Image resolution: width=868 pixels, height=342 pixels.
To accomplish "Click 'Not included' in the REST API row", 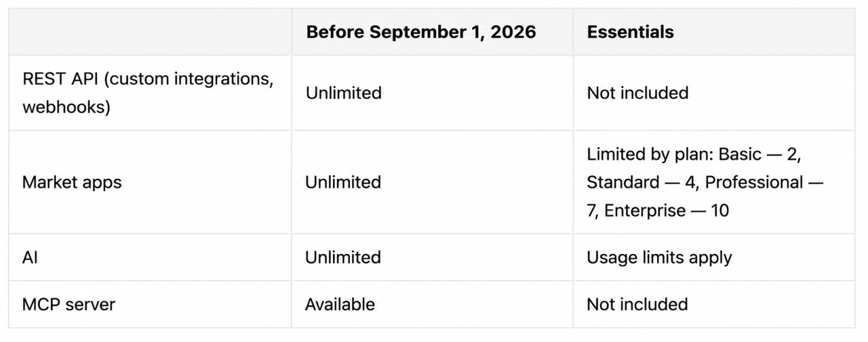I will click(x=637, y=93).
